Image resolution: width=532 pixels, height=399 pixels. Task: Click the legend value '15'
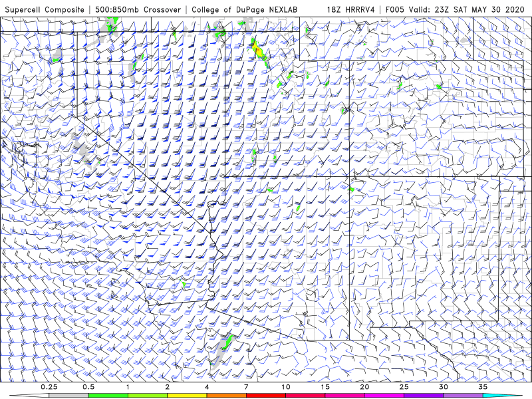tap(325, 387)
